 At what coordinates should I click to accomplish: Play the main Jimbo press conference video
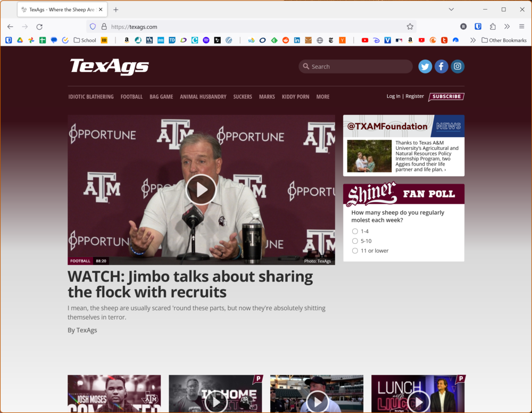[201, 190]
